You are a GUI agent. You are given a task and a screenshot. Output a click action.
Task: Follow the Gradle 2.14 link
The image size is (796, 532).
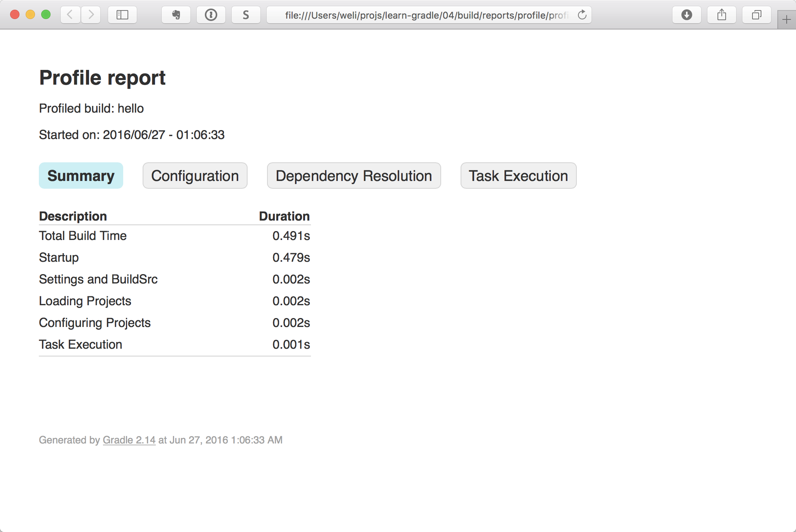(x=129, y=440)
